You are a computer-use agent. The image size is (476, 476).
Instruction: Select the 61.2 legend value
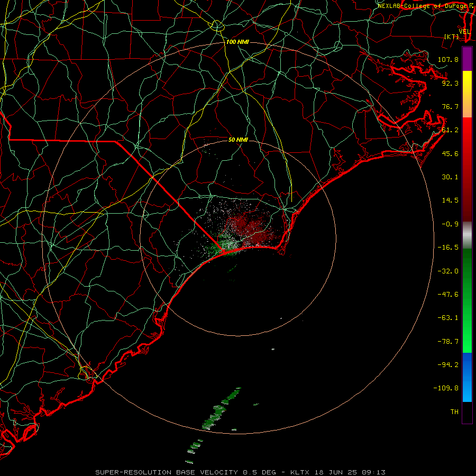pos(450,130)
